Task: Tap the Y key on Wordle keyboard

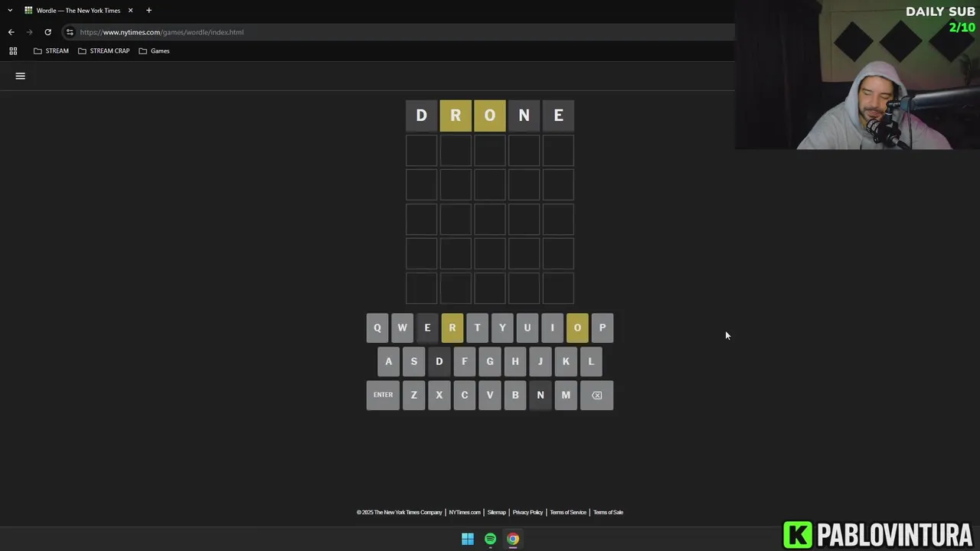Action: point(502,328)
